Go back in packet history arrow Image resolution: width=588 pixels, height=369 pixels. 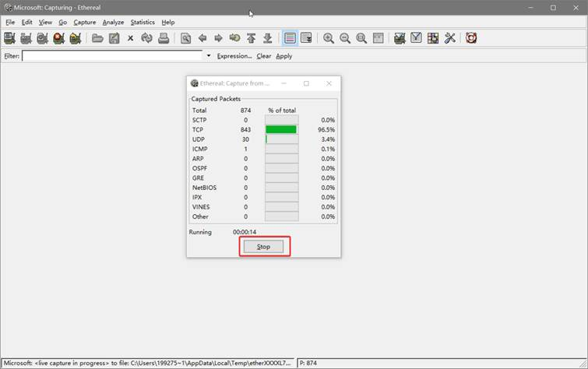(x=202, y=38)
